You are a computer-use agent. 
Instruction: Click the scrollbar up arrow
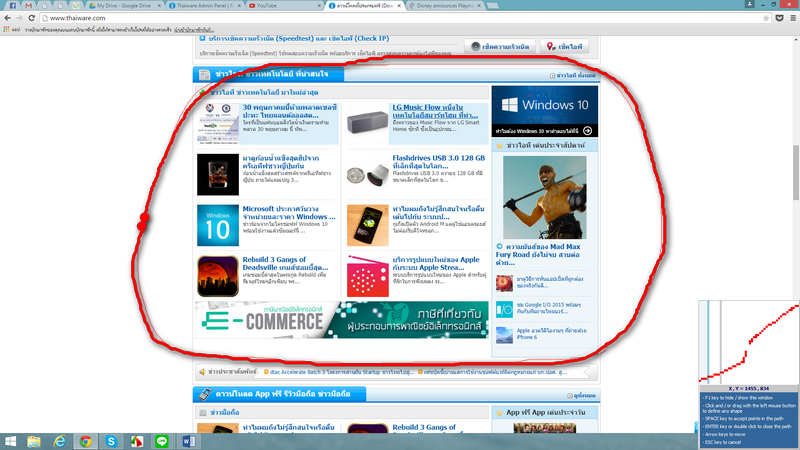click(796, 40)
